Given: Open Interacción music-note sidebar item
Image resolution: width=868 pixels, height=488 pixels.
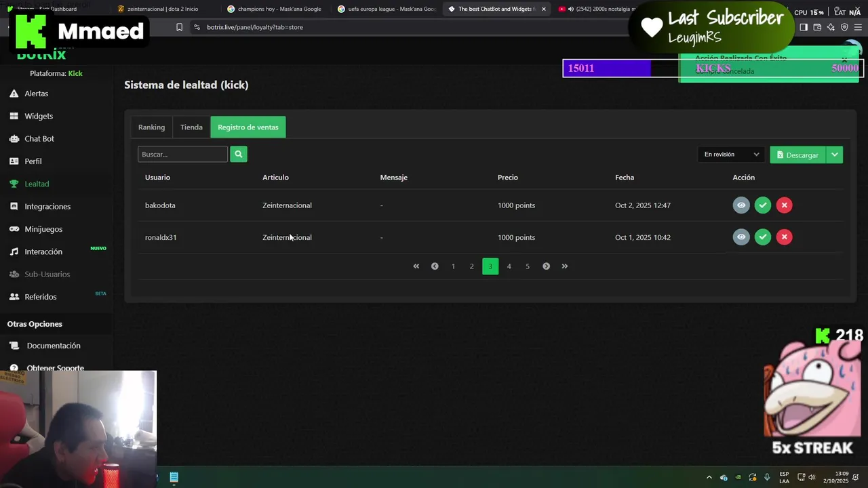Looking at the screenshot, I should click(x=43, y=251).
